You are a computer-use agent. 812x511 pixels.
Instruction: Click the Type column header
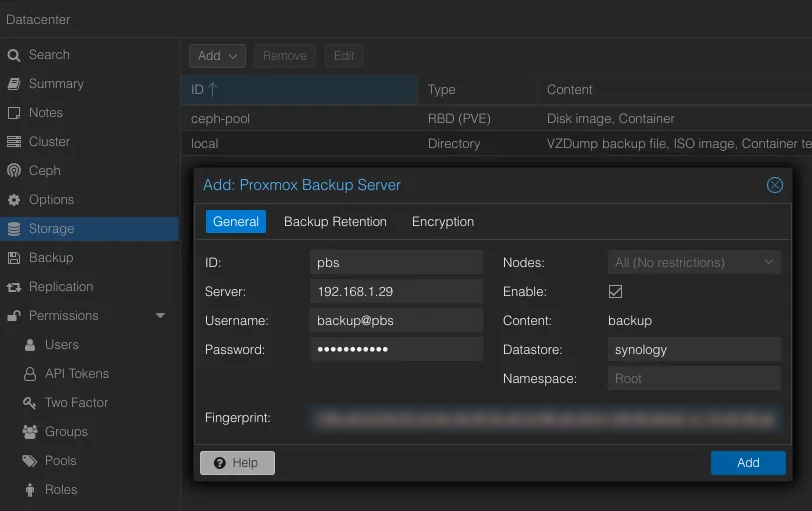pos(477,90)
